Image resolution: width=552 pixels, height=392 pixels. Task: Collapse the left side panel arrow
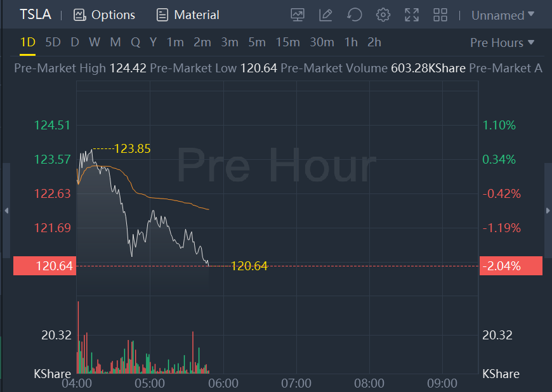pyautogui.click(x=6, y=210)
